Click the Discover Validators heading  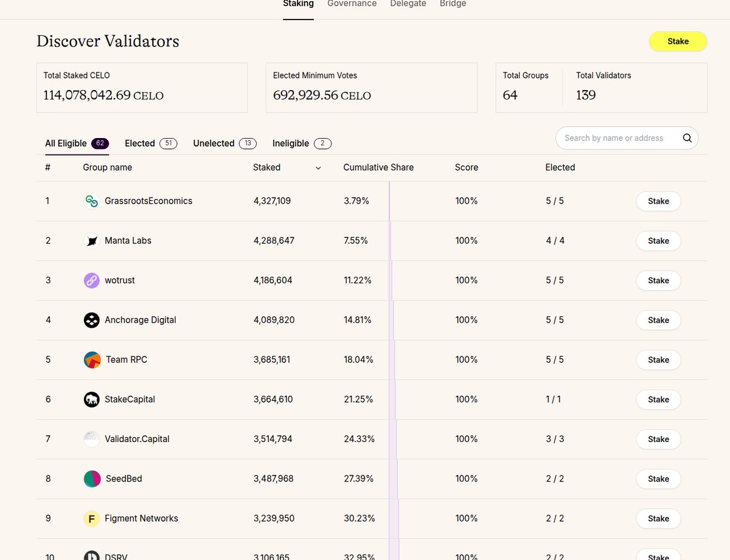click(108, 41)
